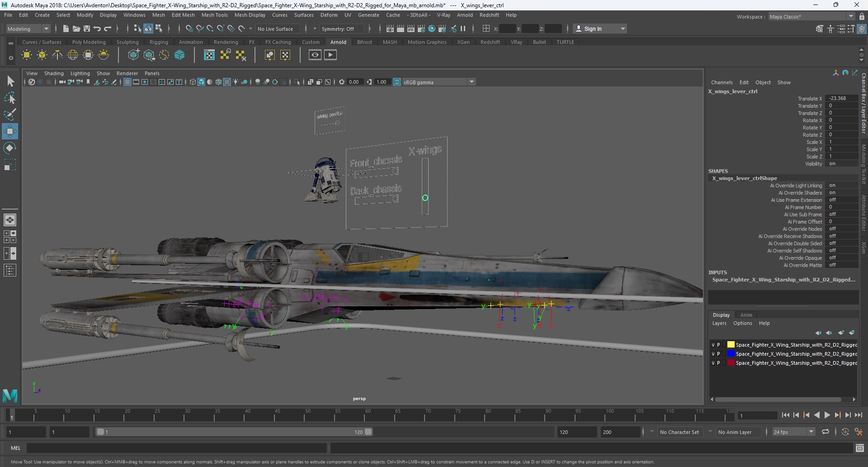The width and height of the screenshot is (868, 467).
Task: Open the Deform menu
Action: (x=329, y=15)
